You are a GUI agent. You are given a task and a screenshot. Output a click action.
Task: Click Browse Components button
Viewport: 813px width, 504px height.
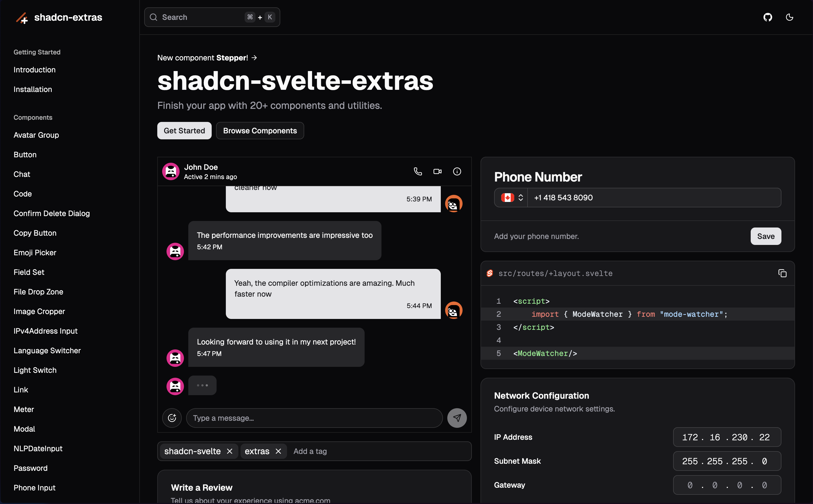(260, 131)
